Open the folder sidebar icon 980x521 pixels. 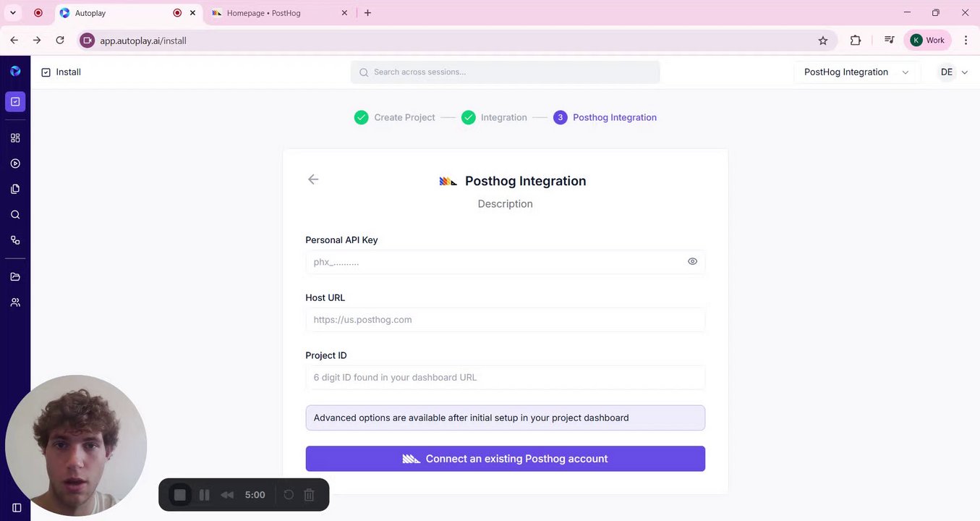point(15,276)
